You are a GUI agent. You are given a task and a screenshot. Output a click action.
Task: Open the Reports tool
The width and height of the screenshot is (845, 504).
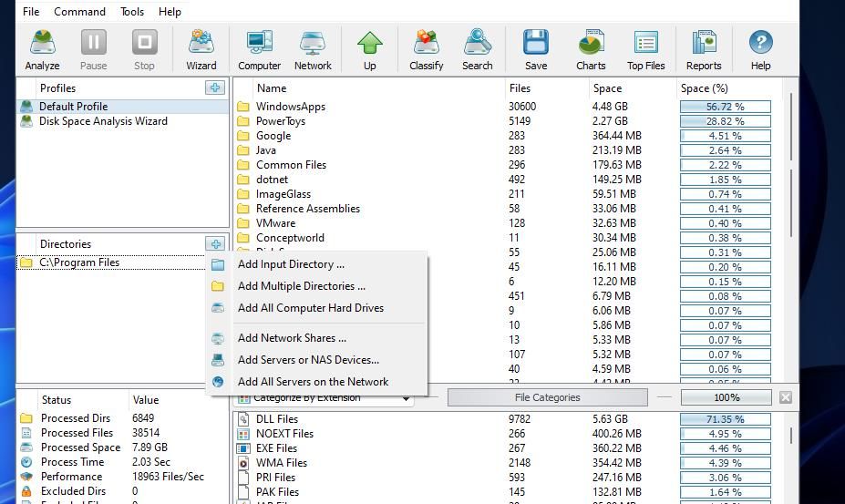point(703,49)
